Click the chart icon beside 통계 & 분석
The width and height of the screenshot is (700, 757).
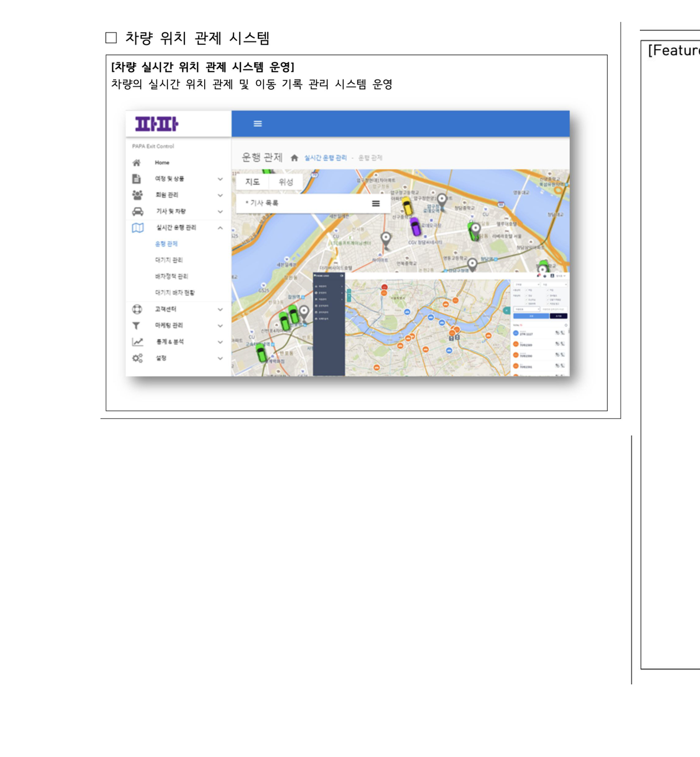pos(138,341)
